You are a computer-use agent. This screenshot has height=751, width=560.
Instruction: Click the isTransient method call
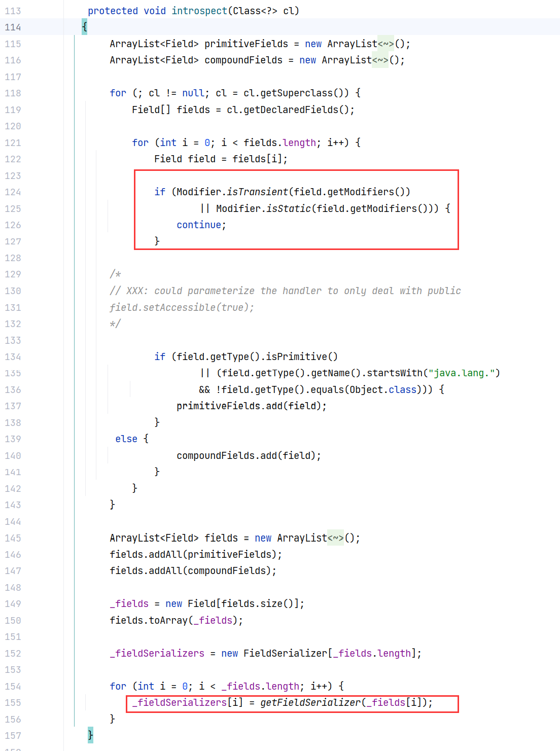click(257, 192)
